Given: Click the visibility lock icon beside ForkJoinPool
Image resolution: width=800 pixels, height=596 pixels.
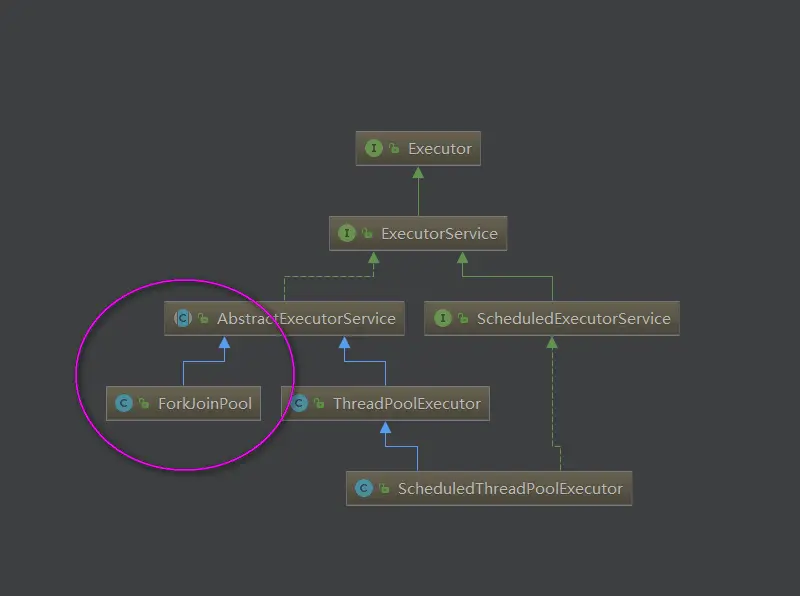Looking at the screenshot, I should [x=144, y=403].
